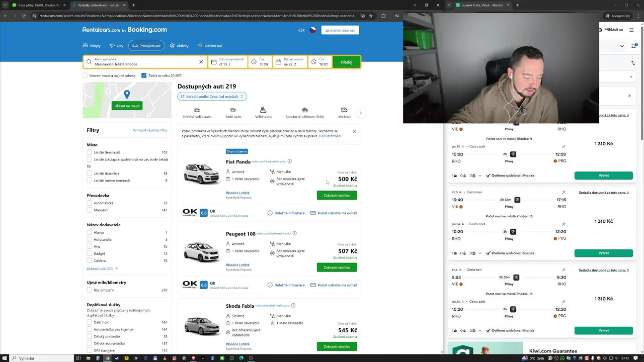Screen dimensions: 644x362
Task: Open extensions puzzle icon in browser toolbar
Action: 383,16
